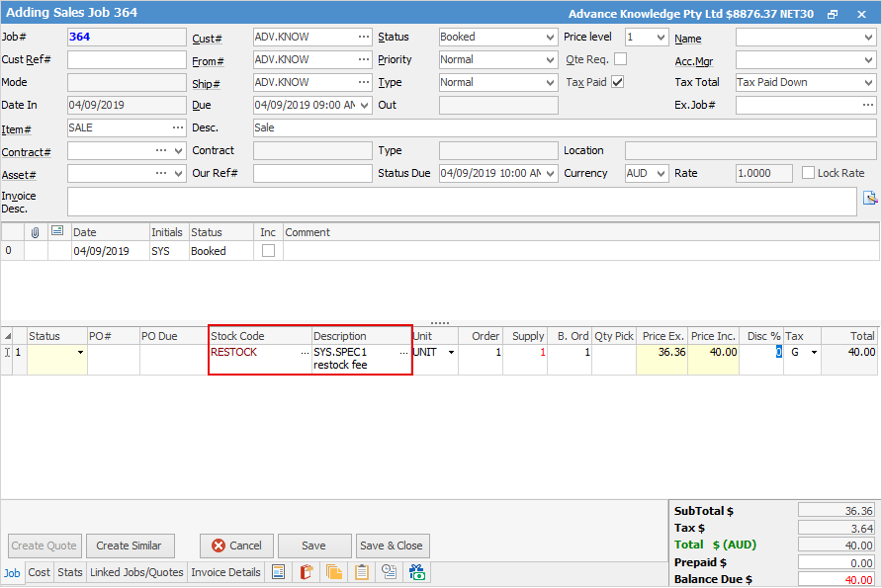Click the green gift money tab icon
The width and height of the screenshot is (882, 588).
coord(416,572)
